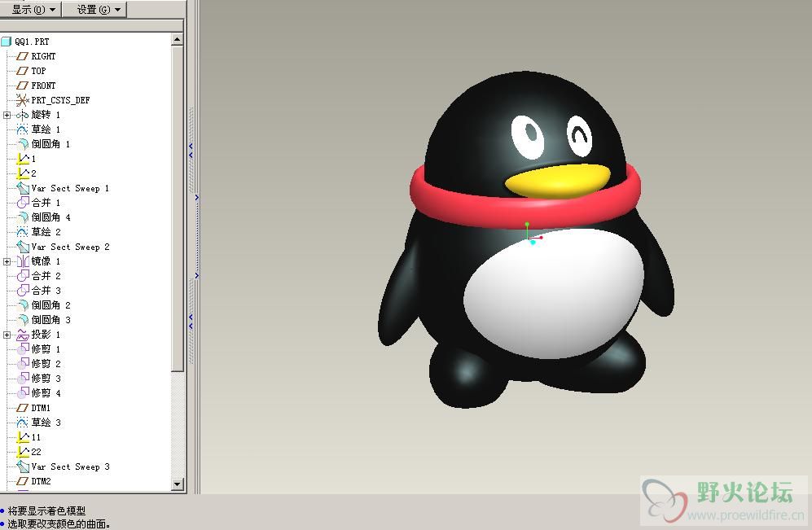The width and height of the screenshot is (812, 530).
Task: Click the 修剪 1 trim icon
Action: 22,349
